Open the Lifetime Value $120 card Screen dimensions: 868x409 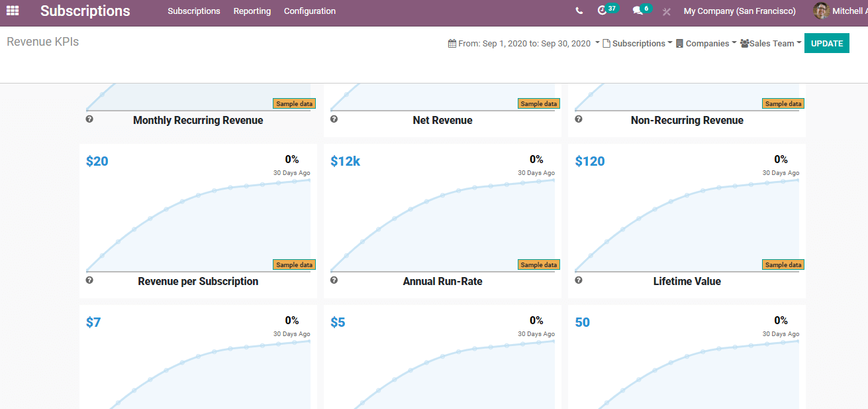tap(687, 221)
